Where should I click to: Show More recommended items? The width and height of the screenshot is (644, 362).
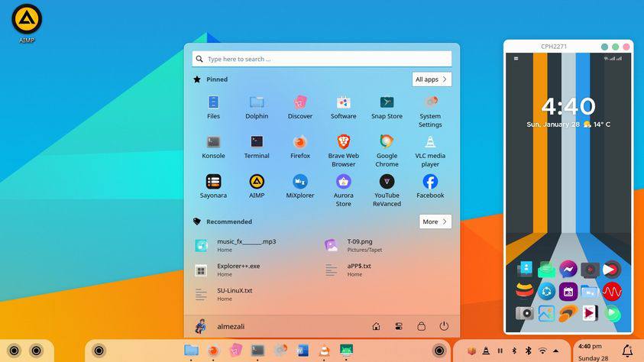[435, 221]
